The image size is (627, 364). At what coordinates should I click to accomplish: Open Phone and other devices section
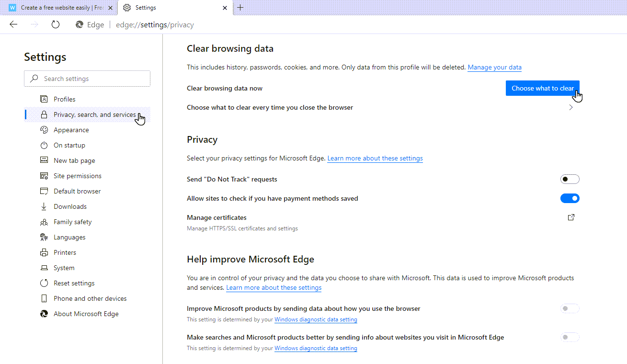click(87, 298)
